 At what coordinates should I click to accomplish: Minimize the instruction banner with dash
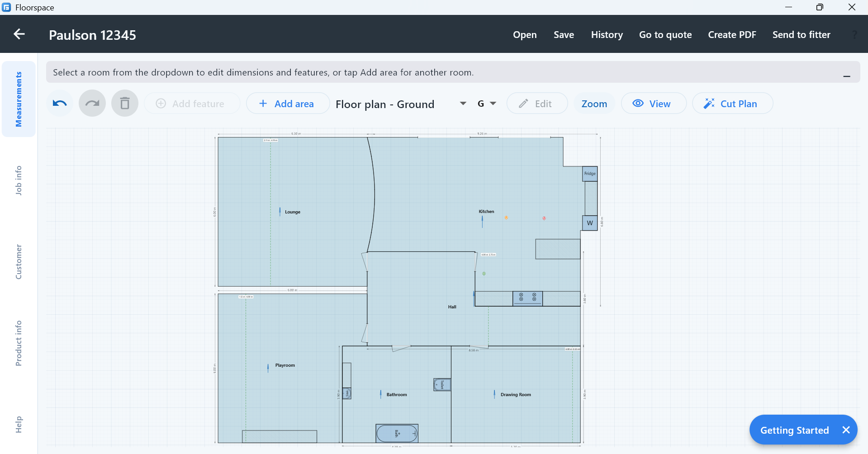point(847,76)
